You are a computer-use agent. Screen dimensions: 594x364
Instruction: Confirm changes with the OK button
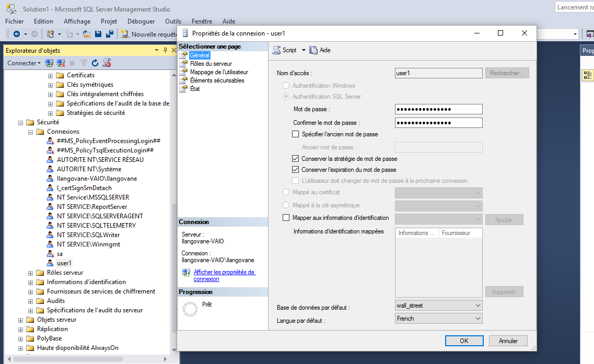[464, 340]
